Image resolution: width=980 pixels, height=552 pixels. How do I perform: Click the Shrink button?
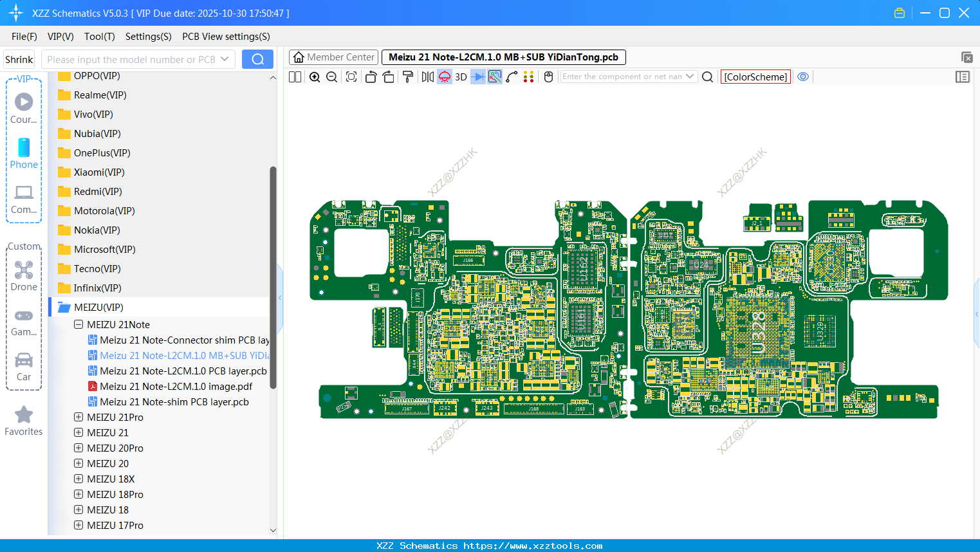coord(19,59)
